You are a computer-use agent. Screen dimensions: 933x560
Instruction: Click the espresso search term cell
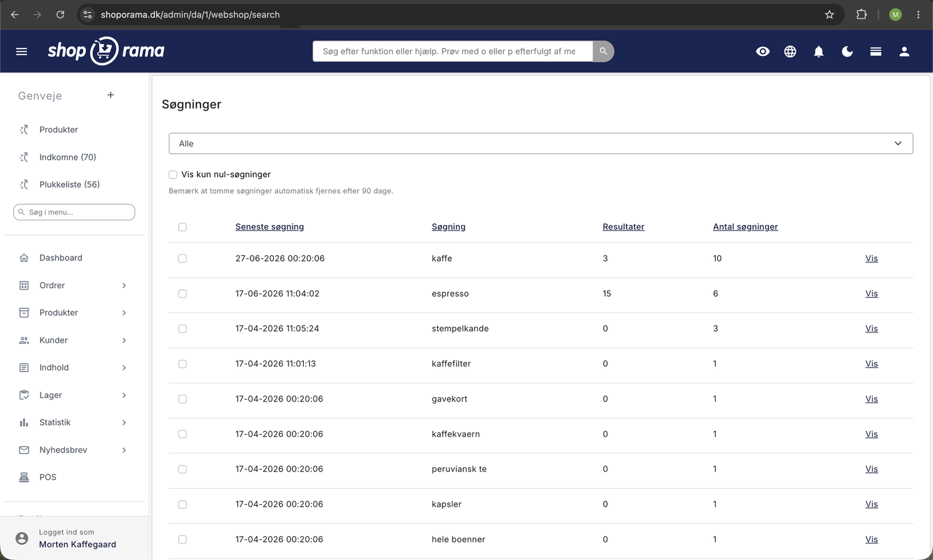click(450, 294)
